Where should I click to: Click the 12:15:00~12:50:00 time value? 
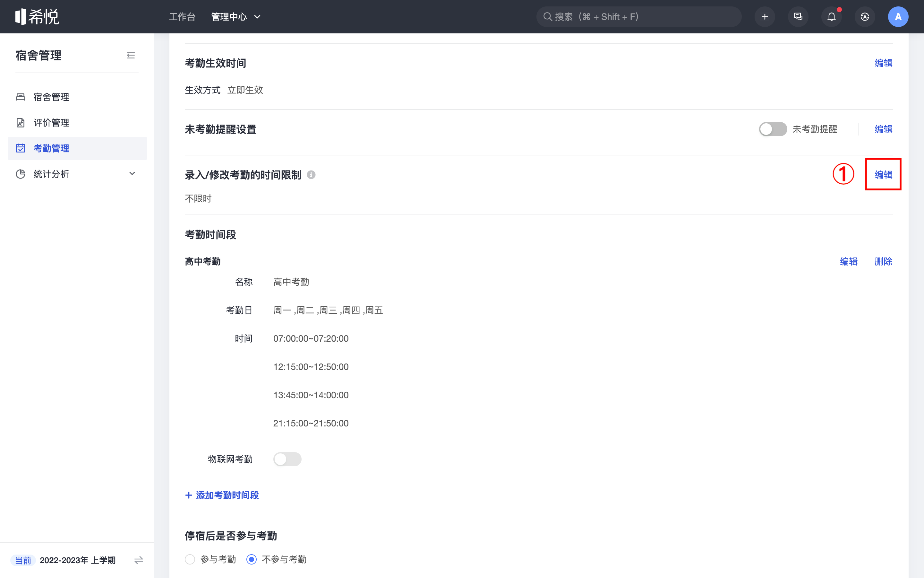(x=311, y=367)
